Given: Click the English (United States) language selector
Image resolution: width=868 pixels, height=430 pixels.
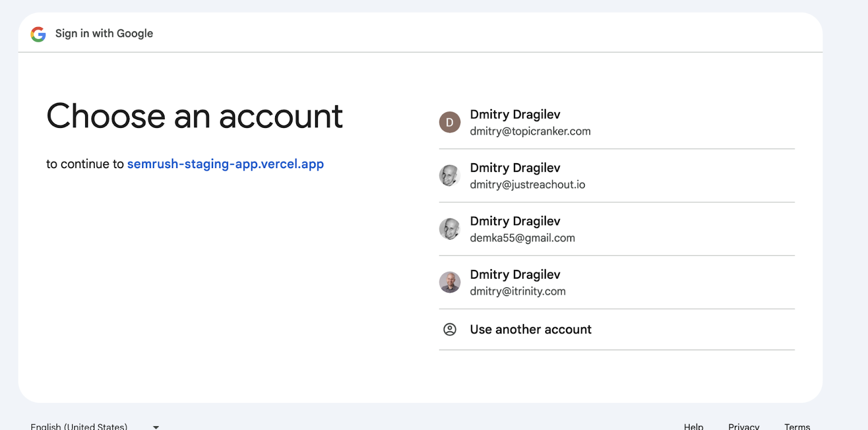Looking at the screenshot, I should (79, 426).
